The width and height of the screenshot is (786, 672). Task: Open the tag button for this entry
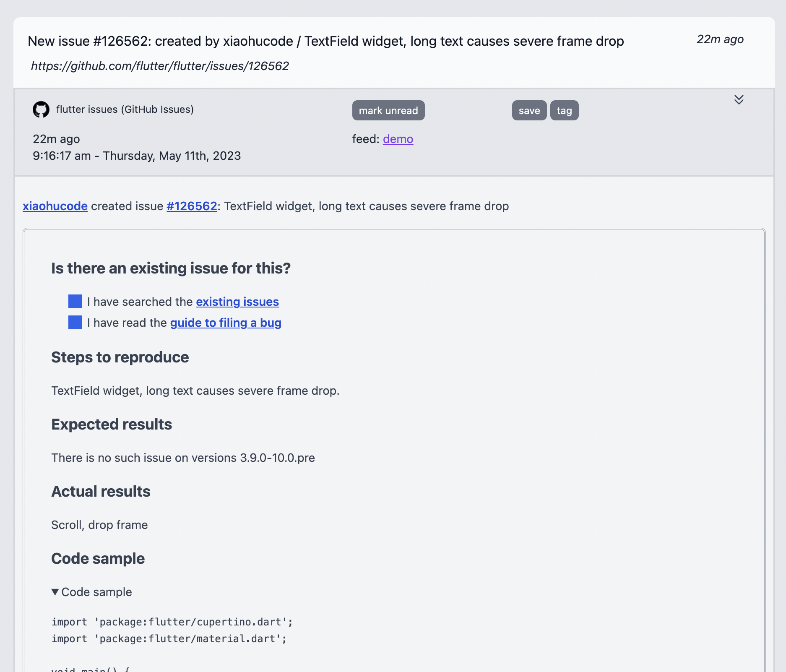(x=565, y=110)
